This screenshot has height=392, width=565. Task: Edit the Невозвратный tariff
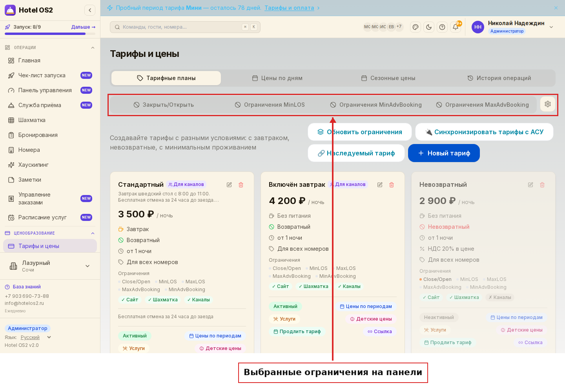pos(530,185)
